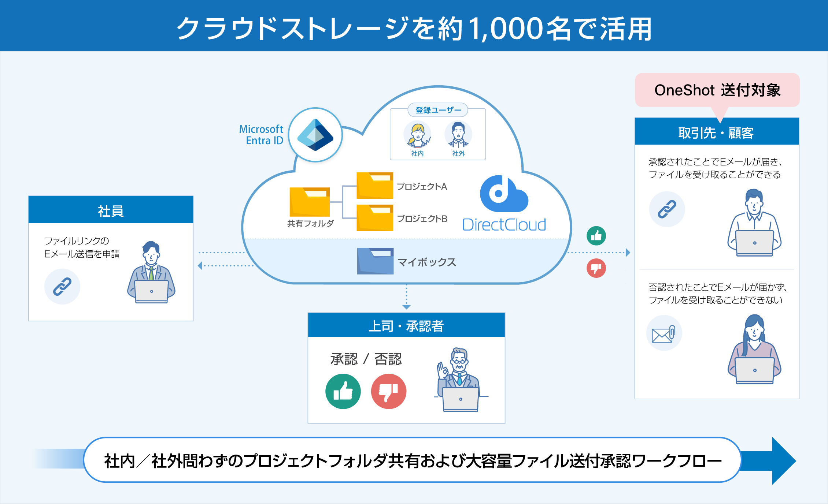Click the small red thumbs-down beside cloud

[x=596, y=268]
